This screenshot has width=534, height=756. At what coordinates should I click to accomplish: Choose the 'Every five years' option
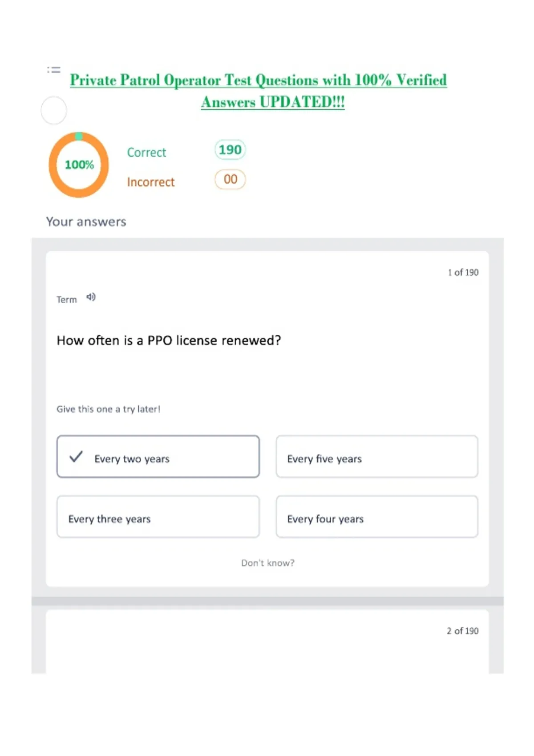(377, 457)
